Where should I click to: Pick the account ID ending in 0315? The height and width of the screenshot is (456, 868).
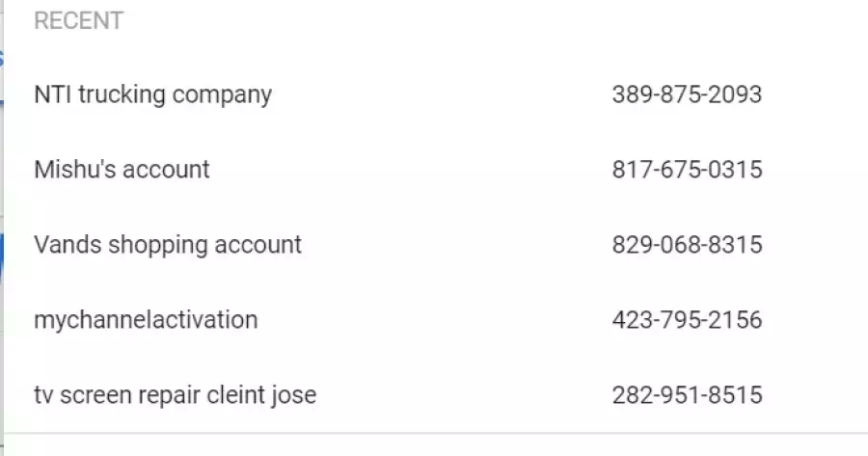click(x=687, y=170)
